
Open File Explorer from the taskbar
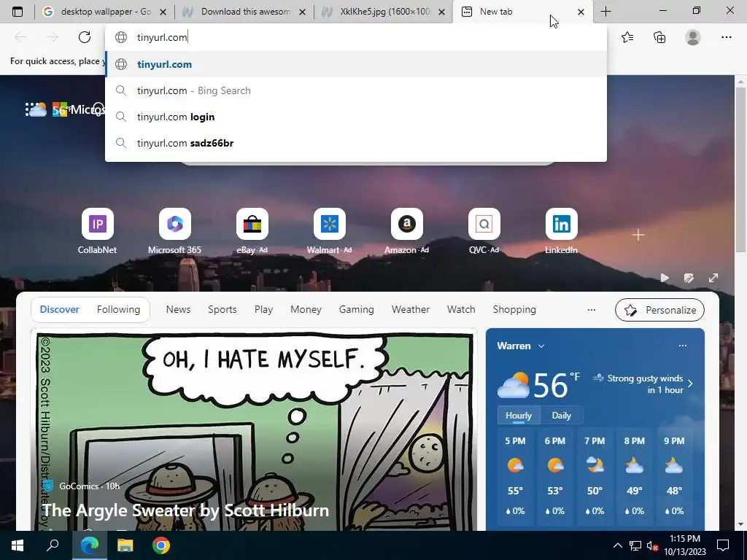pos(125,545)
